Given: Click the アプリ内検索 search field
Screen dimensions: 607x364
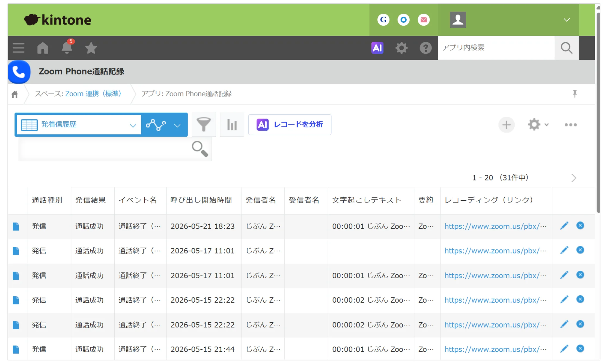Looking at the screenshot, I should click(x=496, y=48).
